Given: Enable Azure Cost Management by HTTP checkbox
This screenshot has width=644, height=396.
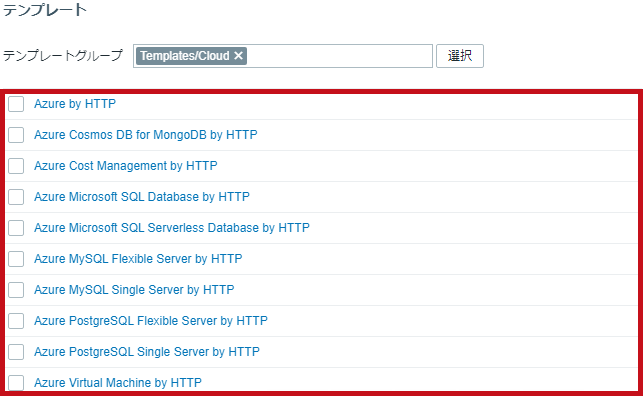Looking at the screenshot, I should click(16, 166).
